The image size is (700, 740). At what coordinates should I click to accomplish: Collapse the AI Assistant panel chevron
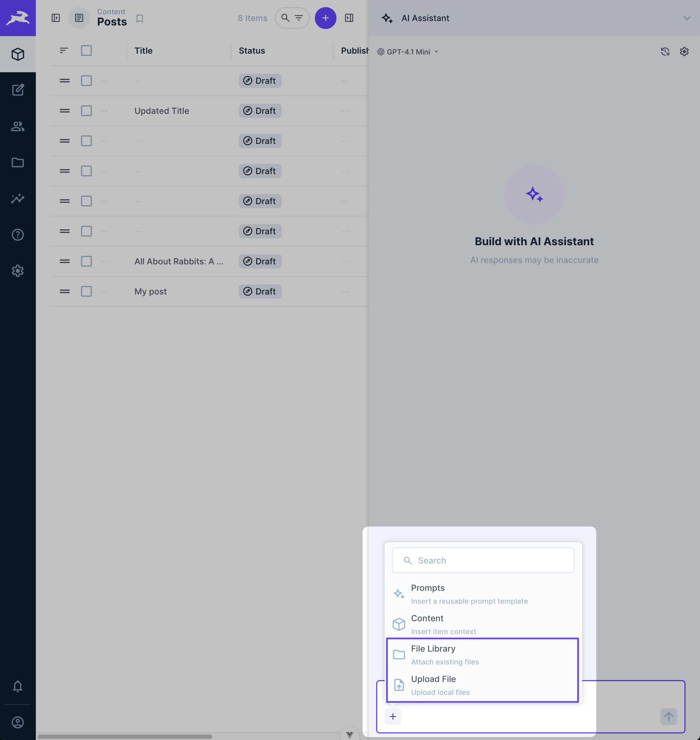pos(687,18)
